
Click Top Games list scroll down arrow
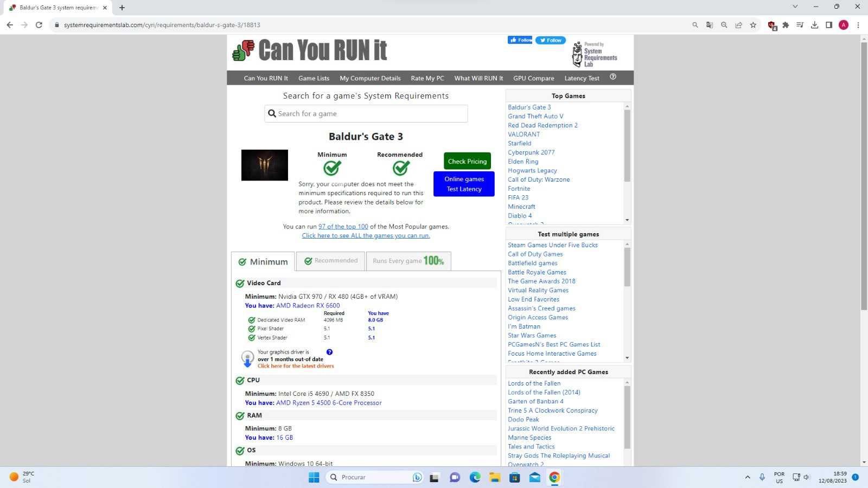[627, 220]
